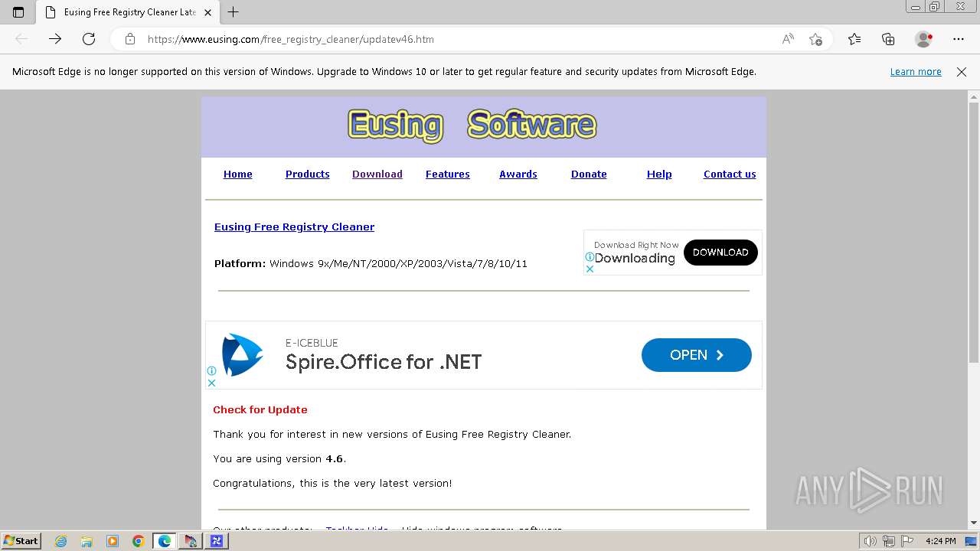The image size is (980, 551).
Task: Refresh the current page
Action: (89, 39)
